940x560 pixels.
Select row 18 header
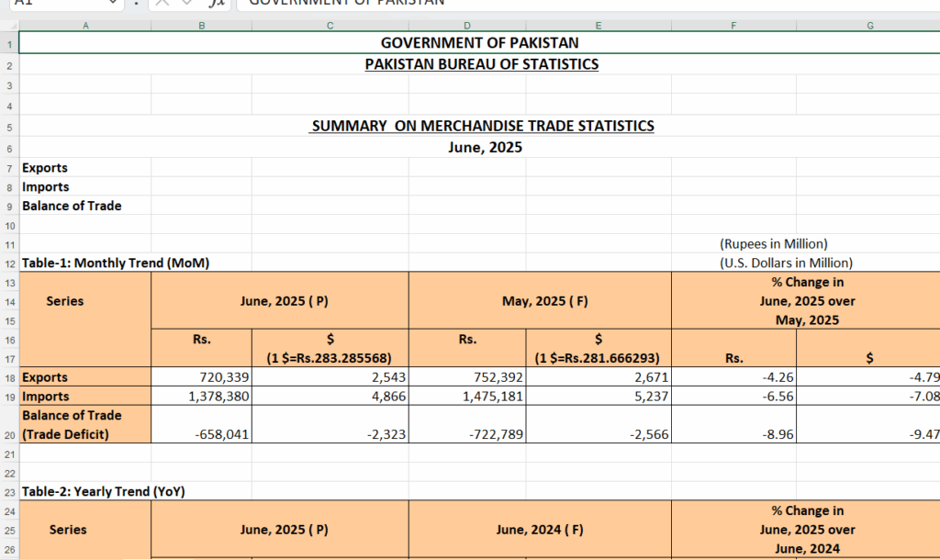tap(8, 377)
